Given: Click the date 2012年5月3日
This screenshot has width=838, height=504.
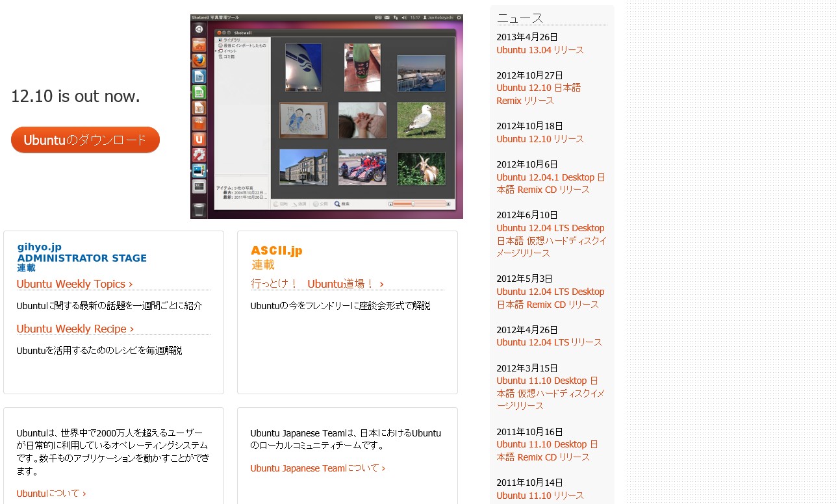Looking at the screenshot, I should tap(524, 279).
